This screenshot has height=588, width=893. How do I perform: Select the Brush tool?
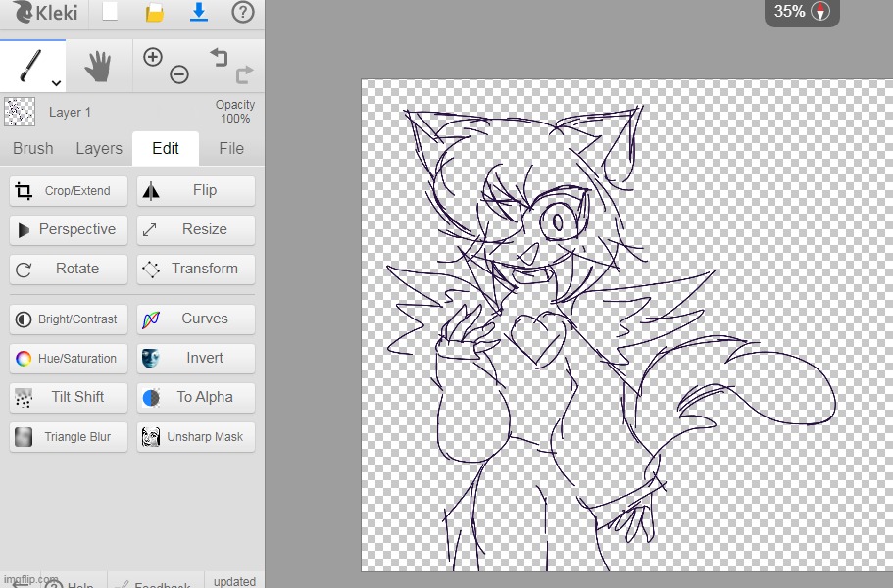pos(29,66)
